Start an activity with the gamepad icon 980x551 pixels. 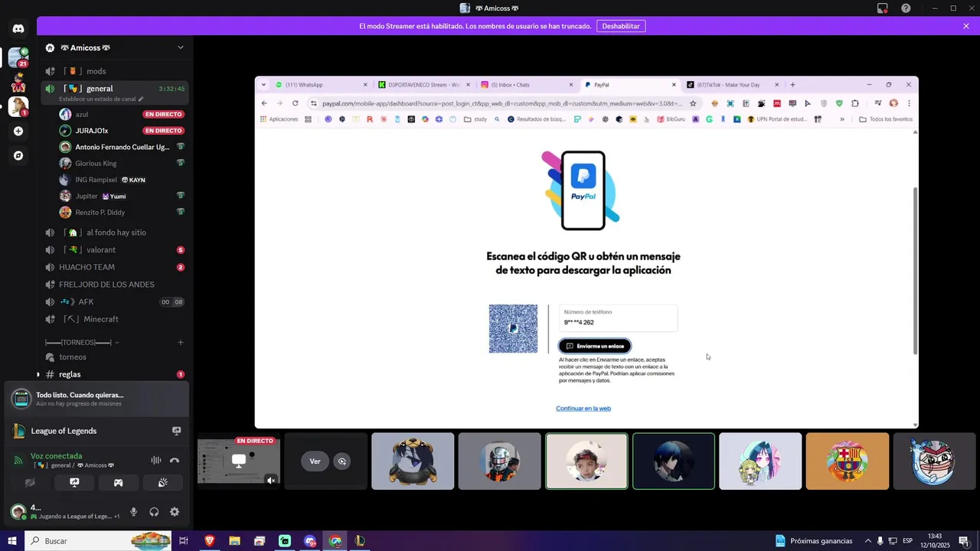[x=119, y=483]
